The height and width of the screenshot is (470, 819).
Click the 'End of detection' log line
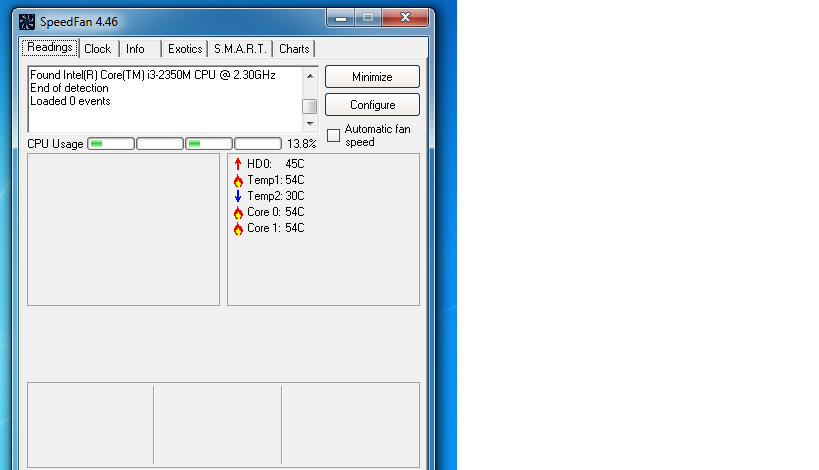(x=69, y=88)
